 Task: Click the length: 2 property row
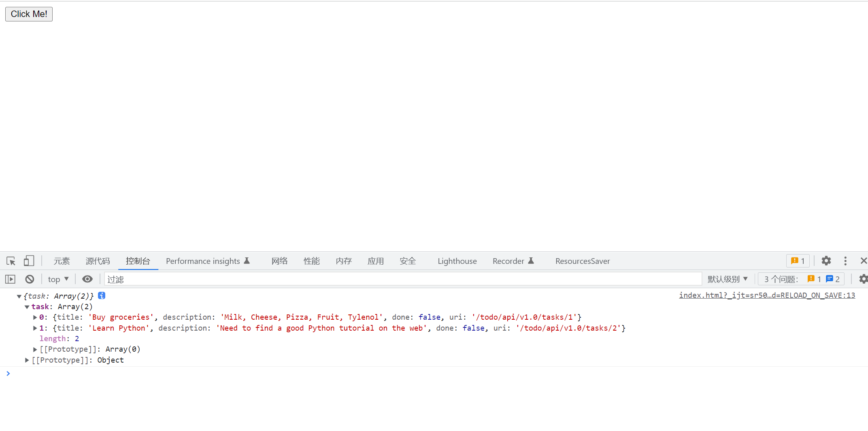pos(59,339)
